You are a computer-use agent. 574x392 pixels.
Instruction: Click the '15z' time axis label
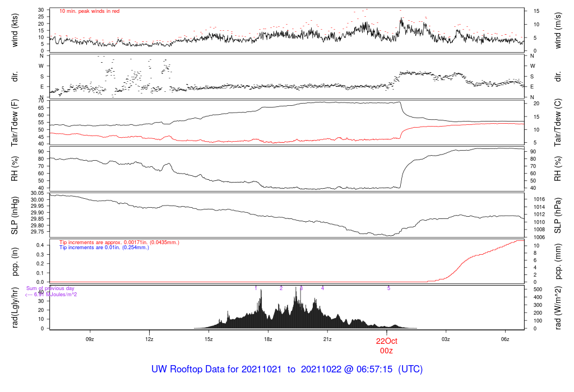[209, 339]
